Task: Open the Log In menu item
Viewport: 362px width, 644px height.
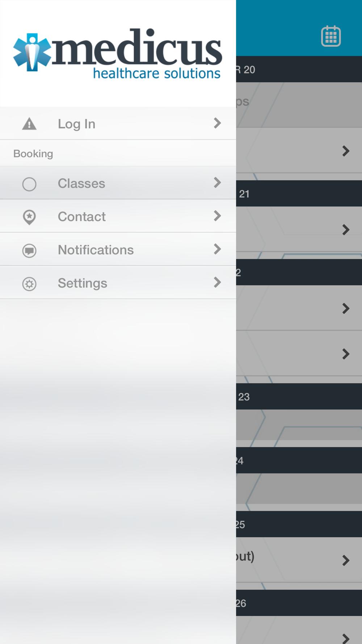Action: point(77,124)
